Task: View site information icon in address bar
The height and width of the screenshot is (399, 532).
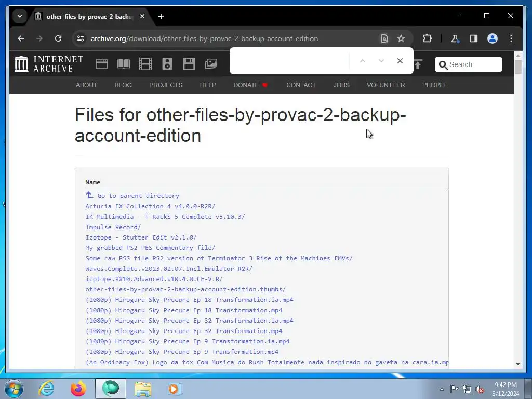Action: coord(81,38)
